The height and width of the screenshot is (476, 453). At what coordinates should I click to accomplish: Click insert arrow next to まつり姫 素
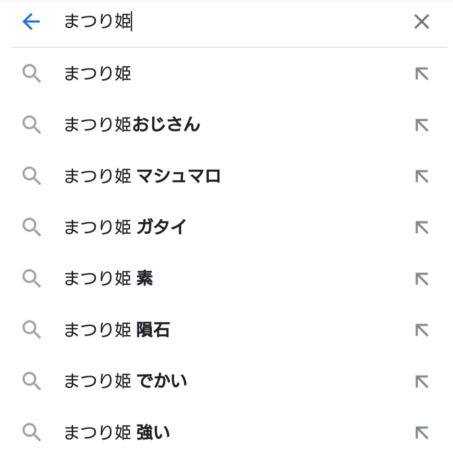(422, 279)
